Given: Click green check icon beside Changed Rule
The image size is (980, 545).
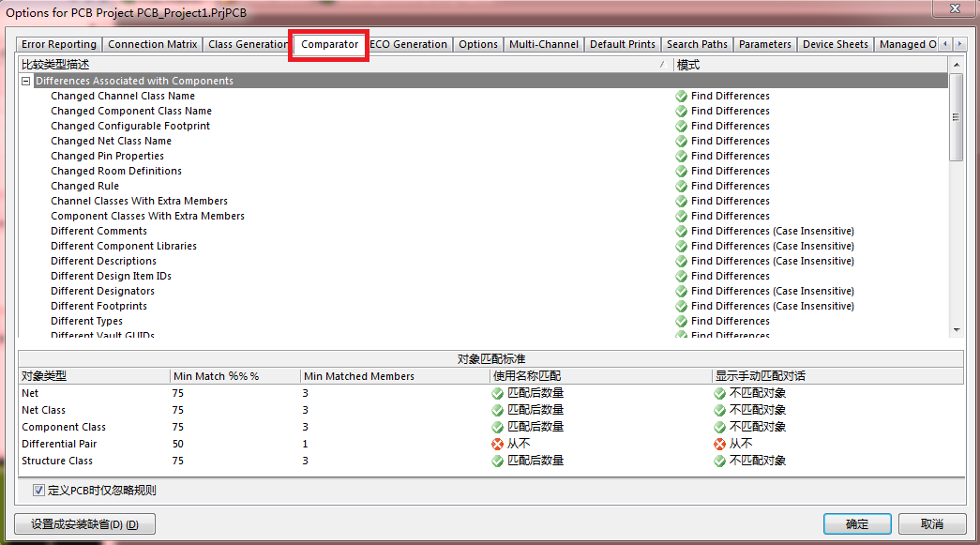Looking at the screenshot, I should (681, 186).
